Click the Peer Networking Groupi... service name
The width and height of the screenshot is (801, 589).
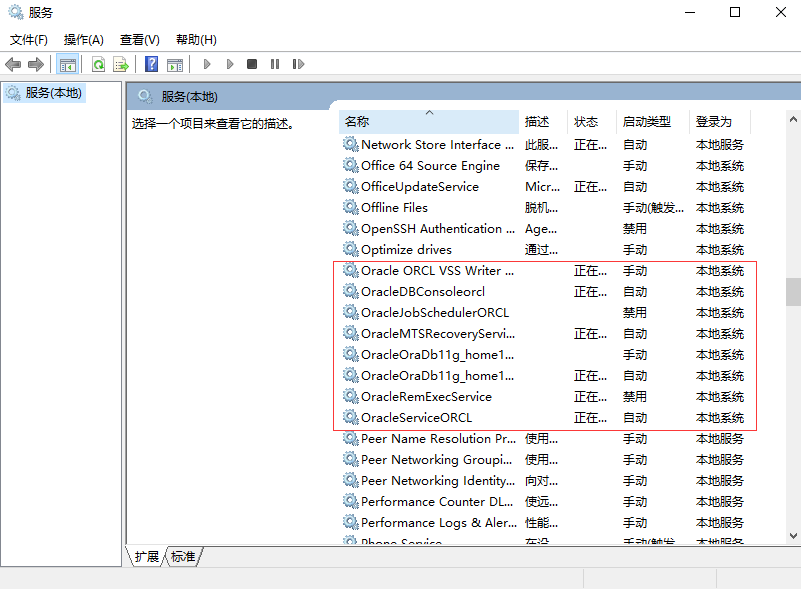click(x=436, y=460)
